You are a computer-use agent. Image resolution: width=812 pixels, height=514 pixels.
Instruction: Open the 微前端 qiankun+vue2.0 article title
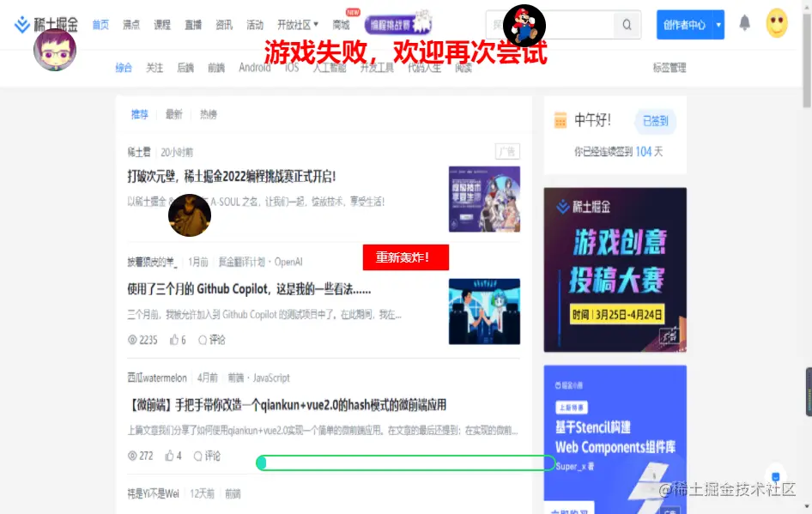pos(287,405)
